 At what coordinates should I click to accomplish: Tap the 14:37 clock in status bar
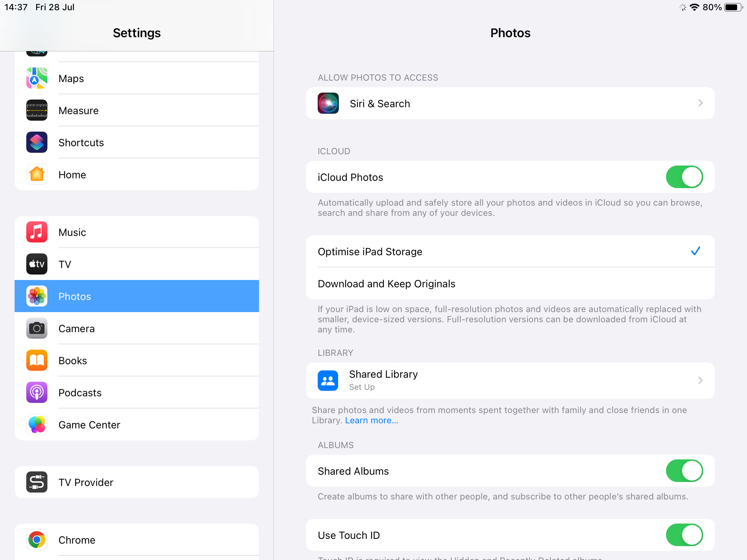[x=16, y=7]
